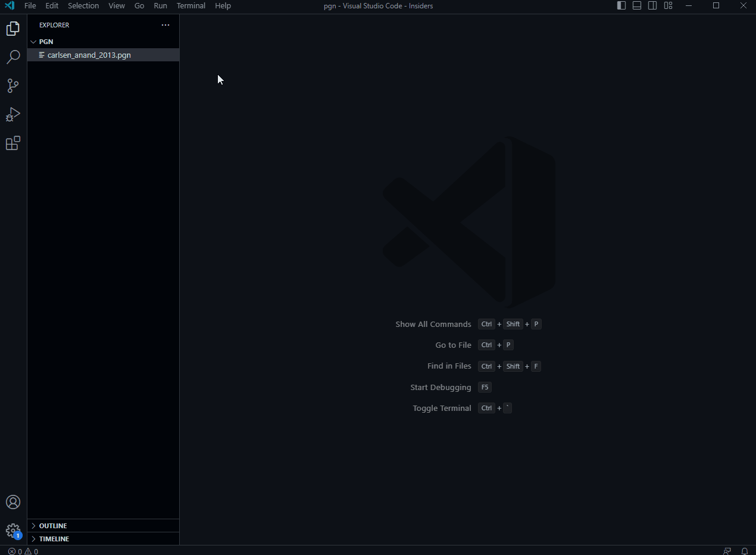The image size is (756, 555).
Task: Open the File menu
Action: pos(30,5)
